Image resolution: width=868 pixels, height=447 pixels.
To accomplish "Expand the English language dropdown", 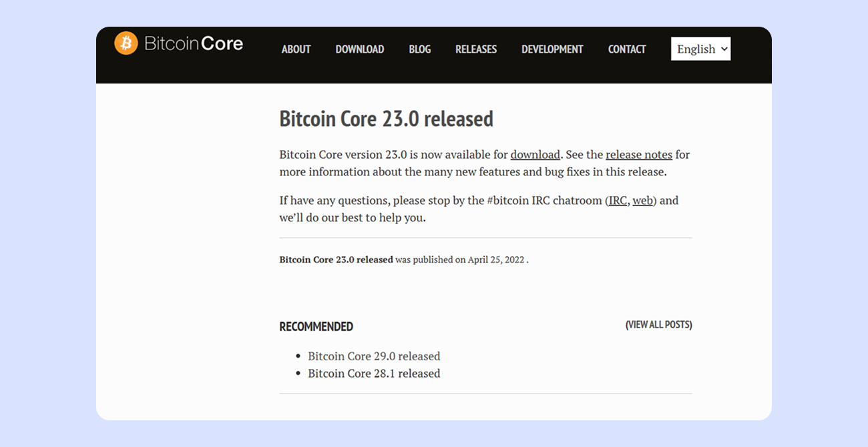I will 700,49.
